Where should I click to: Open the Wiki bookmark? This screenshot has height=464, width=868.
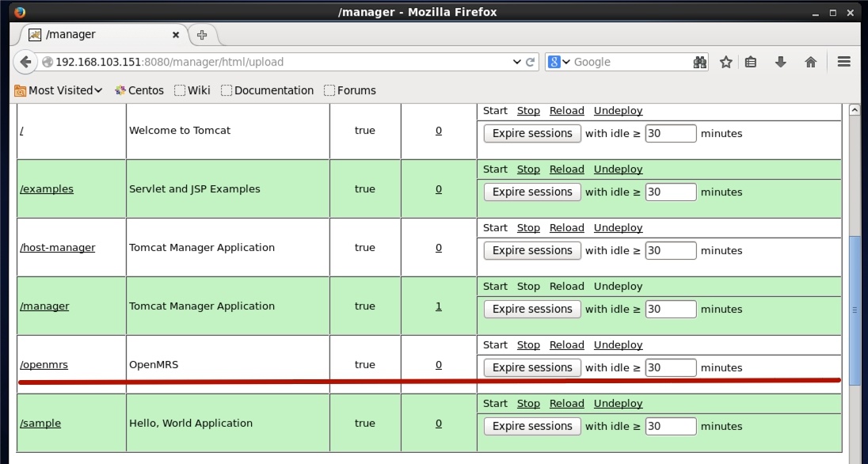pyautogui.click(x=192, y=90)
